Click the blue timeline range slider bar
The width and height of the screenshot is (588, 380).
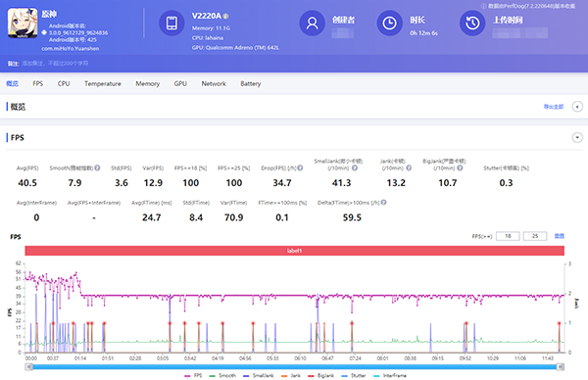pos(294,367)
